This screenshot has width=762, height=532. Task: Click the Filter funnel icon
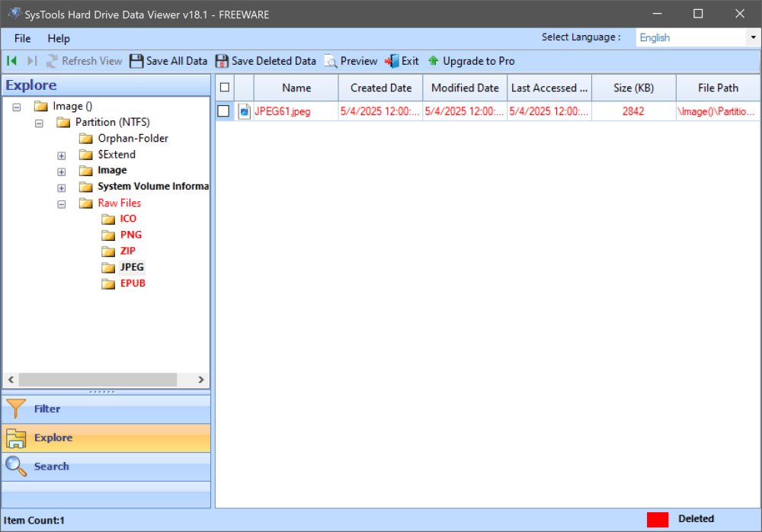pos(15,409)
